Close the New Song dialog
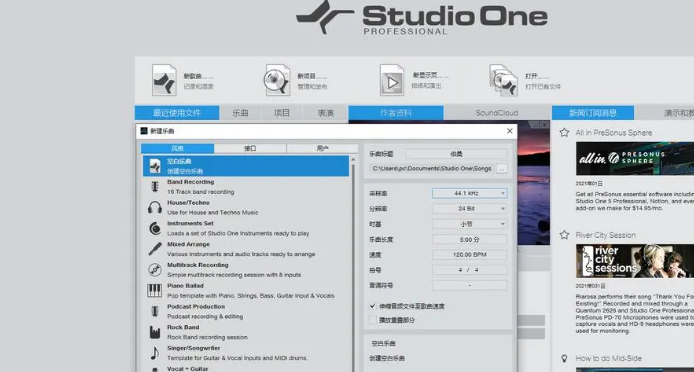This screenshot has height=372, width=694. [x=509, y=131]
